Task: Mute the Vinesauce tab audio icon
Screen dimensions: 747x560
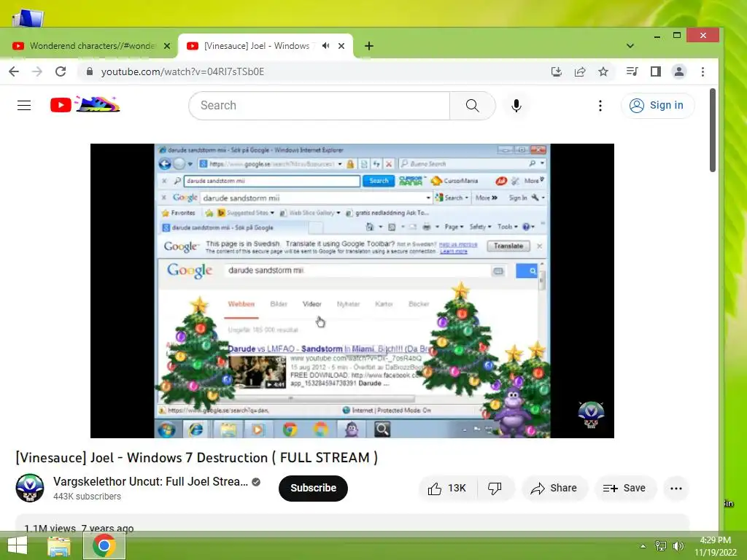Action: click(x=326, y=46)
